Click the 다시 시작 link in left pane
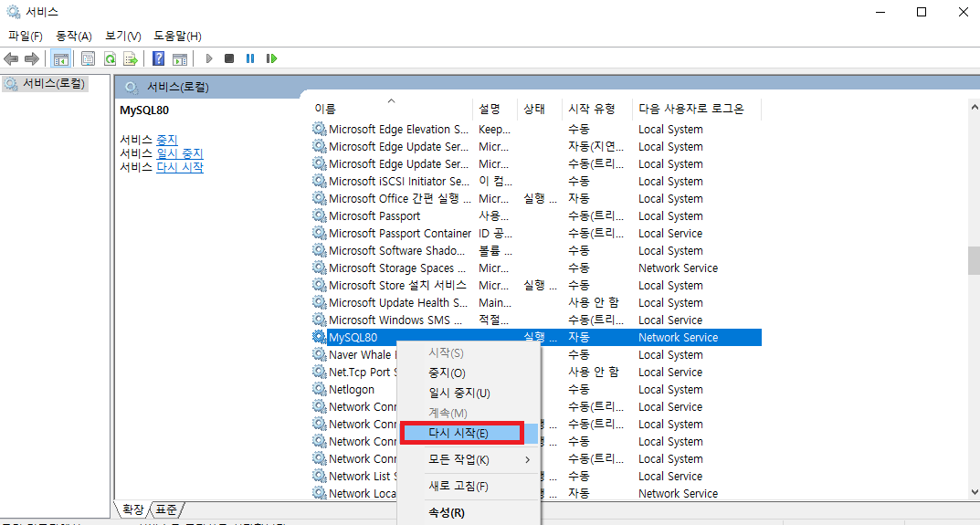The width and height of the screenshot is (980, 525). pyautogui.click(x=180, y=167)
